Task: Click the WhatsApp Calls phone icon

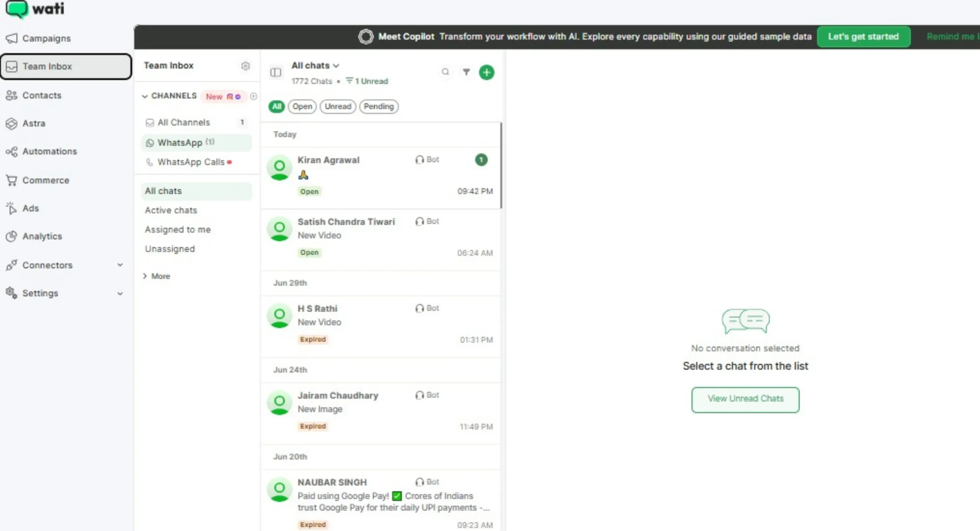Action: pos(150,162)
